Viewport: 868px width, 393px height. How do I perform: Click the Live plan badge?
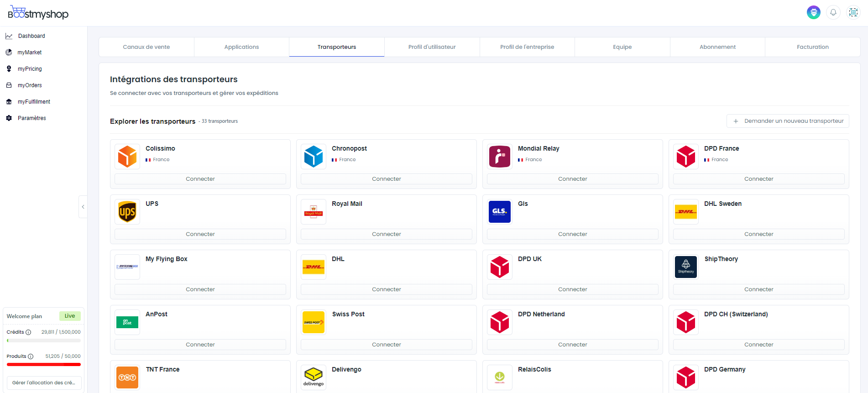click(x=70, y=316)
